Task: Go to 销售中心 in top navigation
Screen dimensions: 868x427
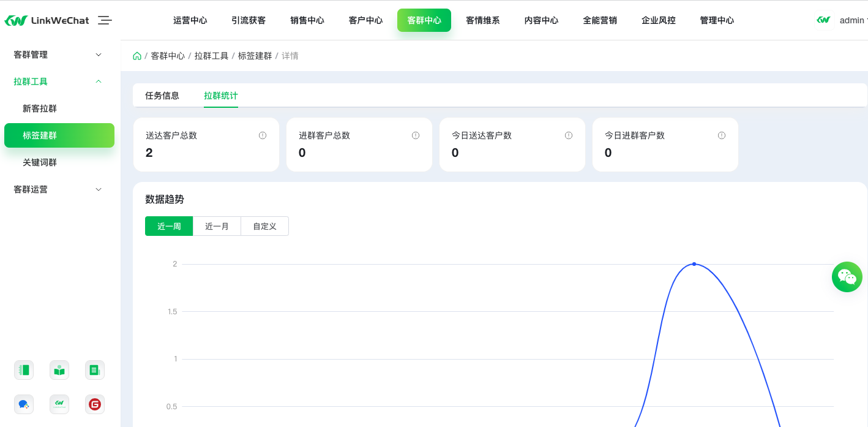Action: click(307, 20)
